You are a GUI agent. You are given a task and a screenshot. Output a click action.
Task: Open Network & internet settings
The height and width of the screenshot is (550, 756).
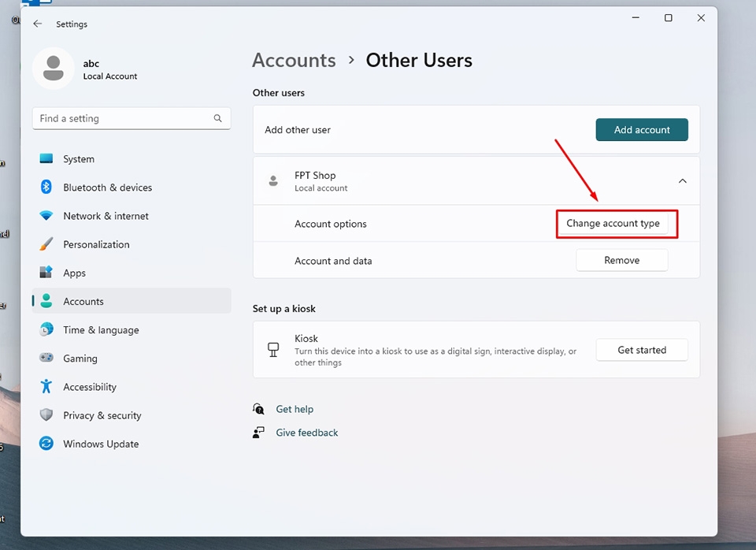pyautogui.click(x=132, y=216)
